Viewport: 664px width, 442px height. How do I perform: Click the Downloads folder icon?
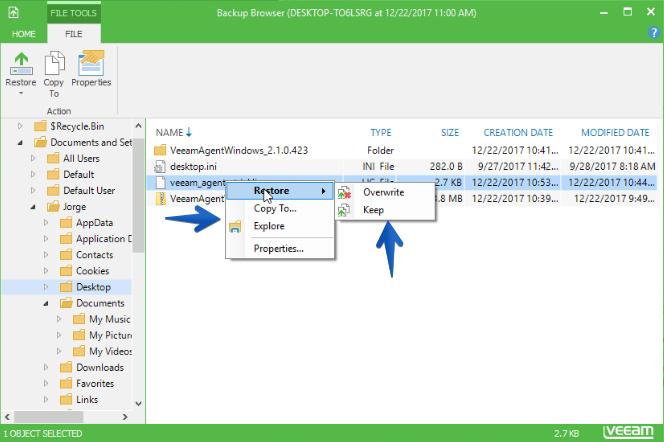tap(66, 367)
